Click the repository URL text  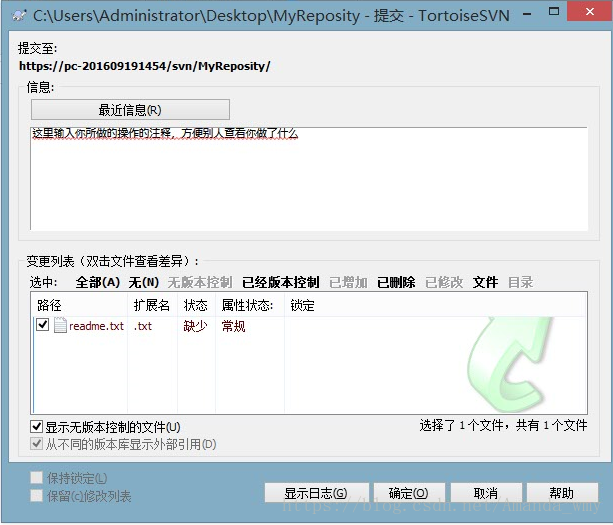click(145, 66)
